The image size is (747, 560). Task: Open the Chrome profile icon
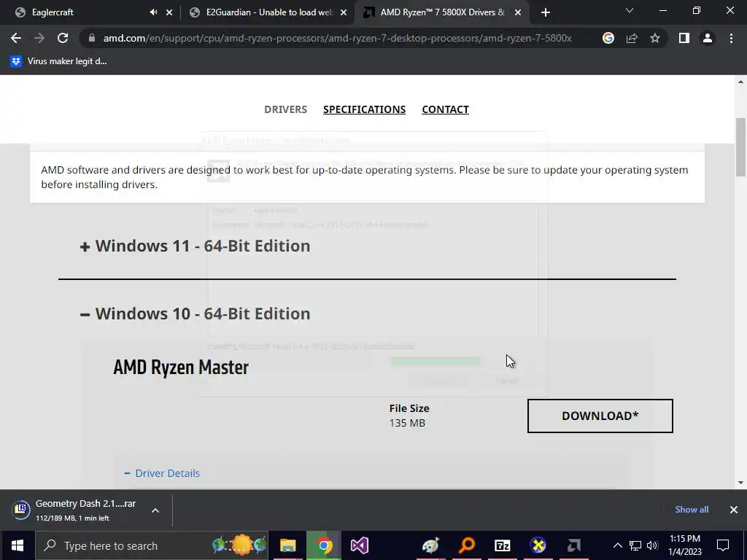coord(708,38)
